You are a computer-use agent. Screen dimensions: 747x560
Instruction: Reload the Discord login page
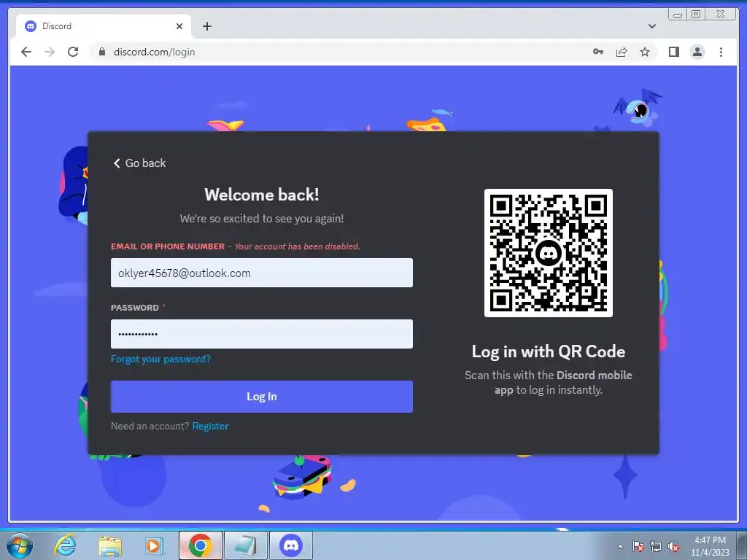(73, 52)
